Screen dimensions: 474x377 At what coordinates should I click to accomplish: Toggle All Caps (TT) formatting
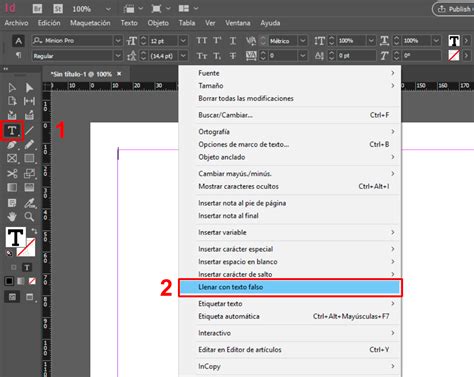(201, 41)
